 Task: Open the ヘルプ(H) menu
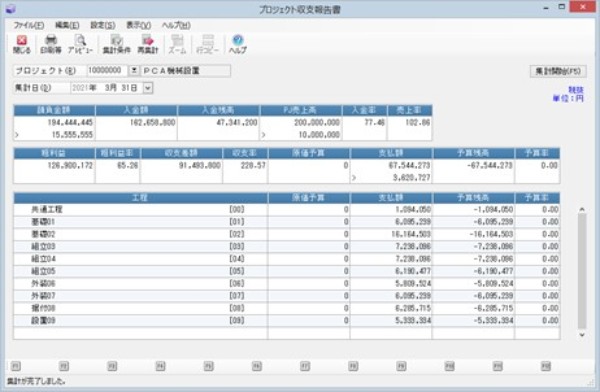(x=176, y=25)
